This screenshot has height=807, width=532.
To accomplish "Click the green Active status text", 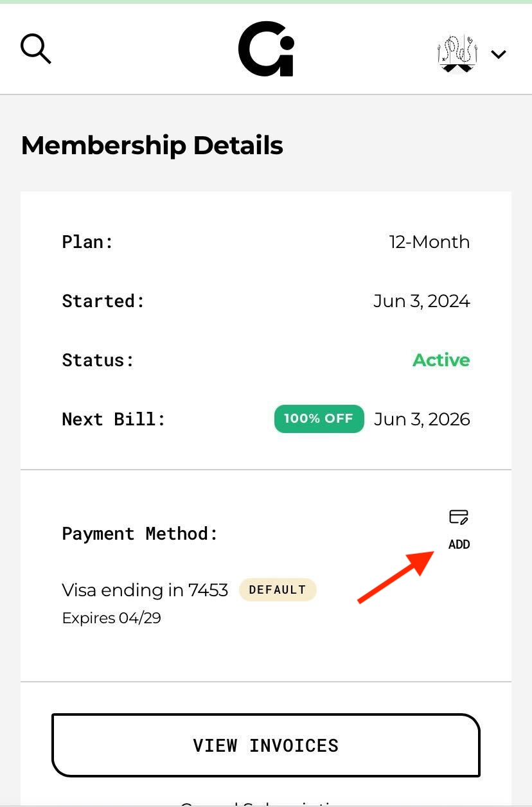I will tap(441, 360).
